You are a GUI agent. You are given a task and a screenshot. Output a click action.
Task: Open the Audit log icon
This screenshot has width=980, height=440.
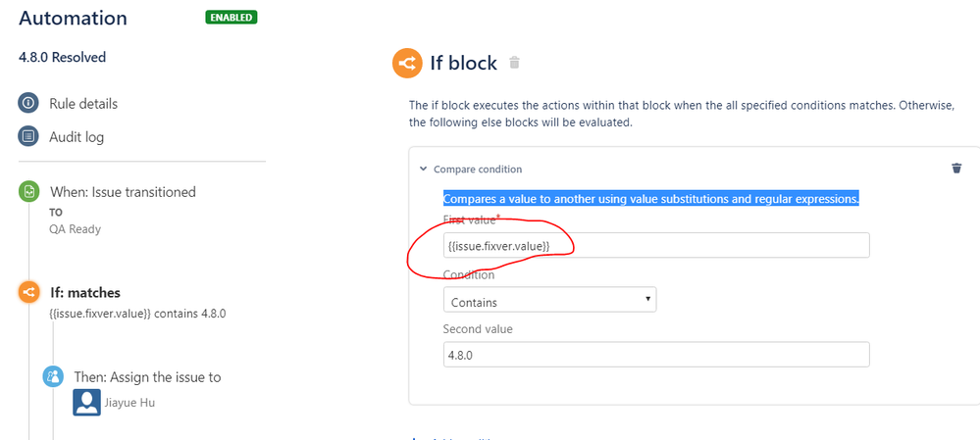(x=28, y=136)
